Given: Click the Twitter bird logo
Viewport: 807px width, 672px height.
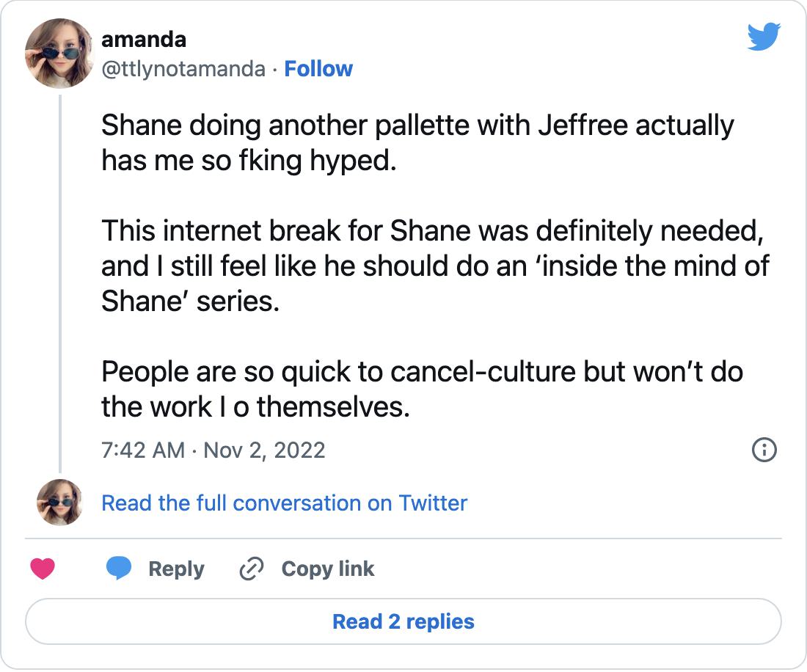Looking at the screenshot, I should pyautogui.click(x=764, y=37).
